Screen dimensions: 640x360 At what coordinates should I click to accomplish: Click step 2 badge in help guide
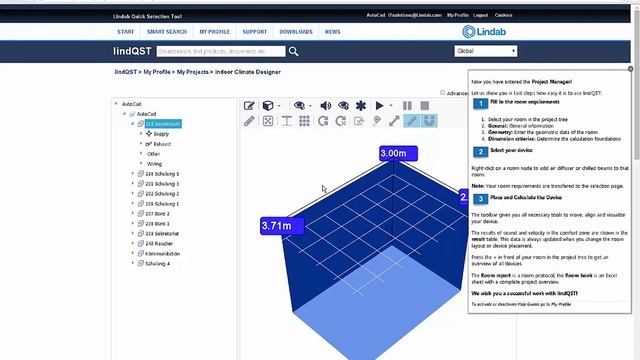point(480,152)
